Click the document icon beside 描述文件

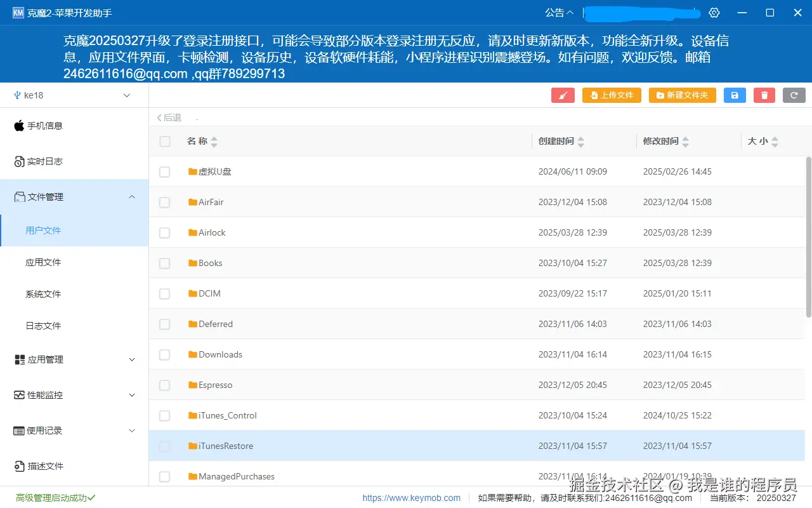pos(19,466)
